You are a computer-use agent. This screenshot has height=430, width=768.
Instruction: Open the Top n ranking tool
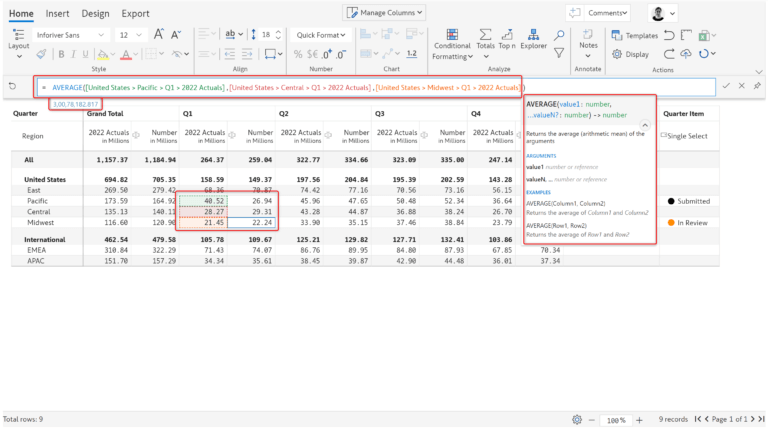(508, 38)
